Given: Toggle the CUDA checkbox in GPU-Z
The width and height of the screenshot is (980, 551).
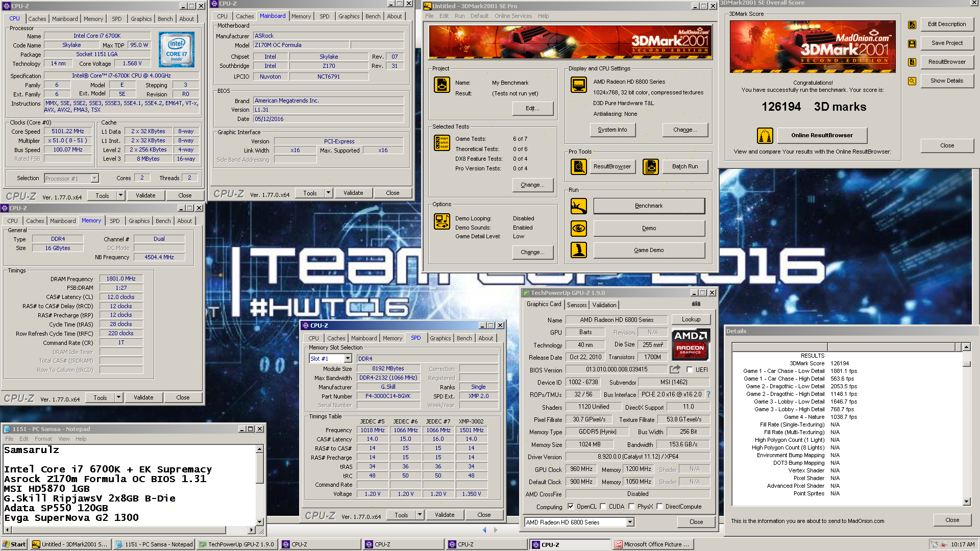Looking at the screenshot, I should pyautogui.click(x=603, y=507).
